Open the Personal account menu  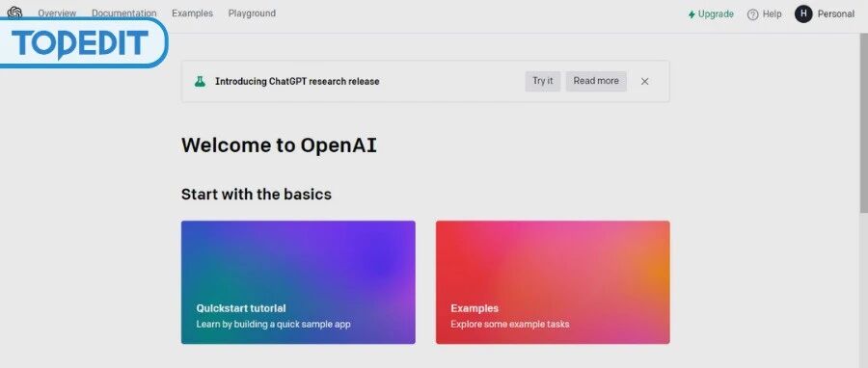click(836, 14)
